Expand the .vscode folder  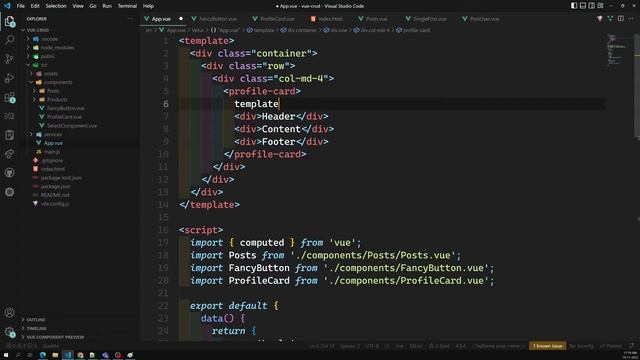pos(49,39)
